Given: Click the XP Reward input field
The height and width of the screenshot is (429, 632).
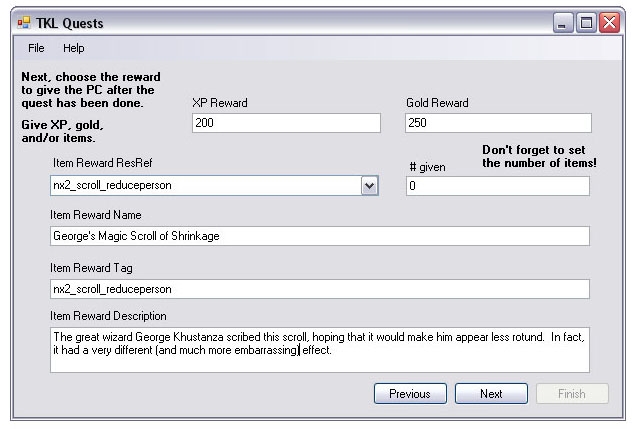Looking at the screenshot, I should coord(285,123).
